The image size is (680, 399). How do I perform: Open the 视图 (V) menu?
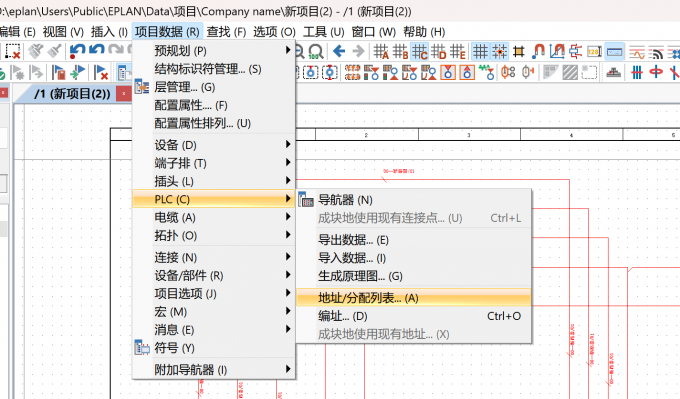pyautogui.click(x=63, y=32)
